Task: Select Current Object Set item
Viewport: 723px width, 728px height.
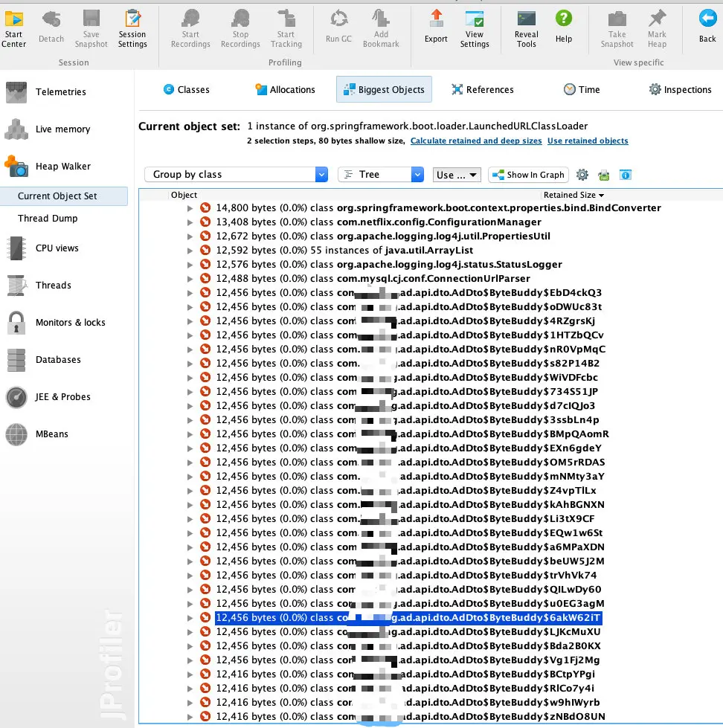Action: click(x=64, y=196)
